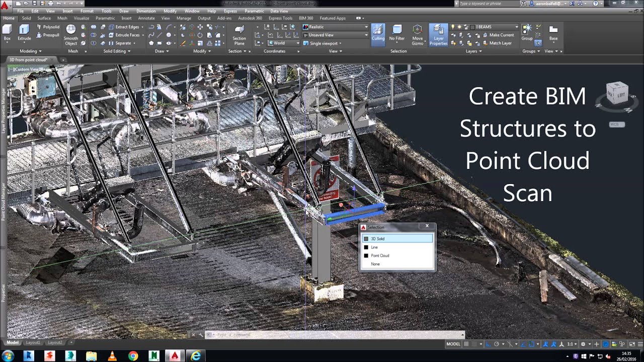Screen dimensions: 644x362
Task: Activate the Extrude tool
Action: 24,33
